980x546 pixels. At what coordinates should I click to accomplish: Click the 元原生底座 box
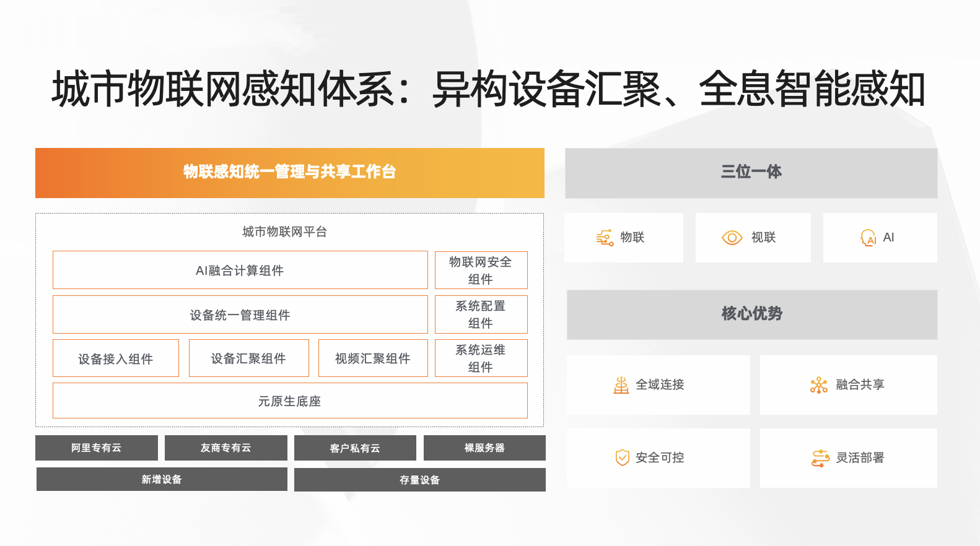pyautogui.click(x=290, y=401)
